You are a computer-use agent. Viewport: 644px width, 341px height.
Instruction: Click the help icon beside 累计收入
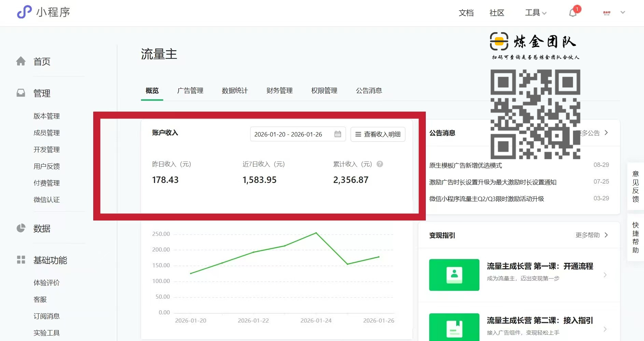380,164
